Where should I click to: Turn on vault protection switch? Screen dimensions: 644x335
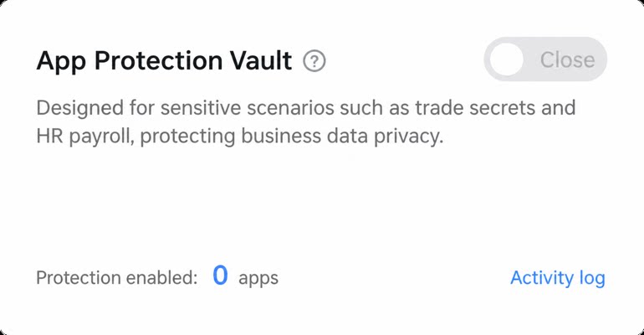(545, 59)
